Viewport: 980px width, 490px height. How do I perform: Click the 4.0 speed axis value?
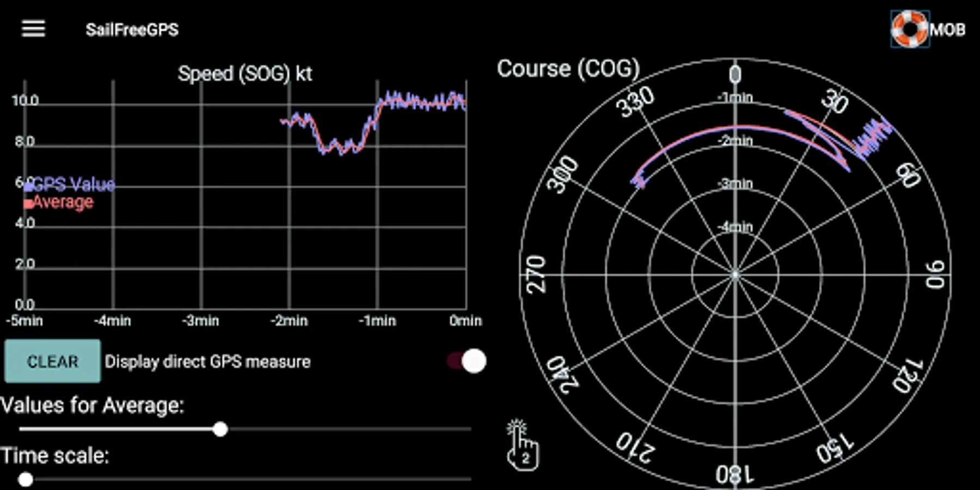pos(24,223)
